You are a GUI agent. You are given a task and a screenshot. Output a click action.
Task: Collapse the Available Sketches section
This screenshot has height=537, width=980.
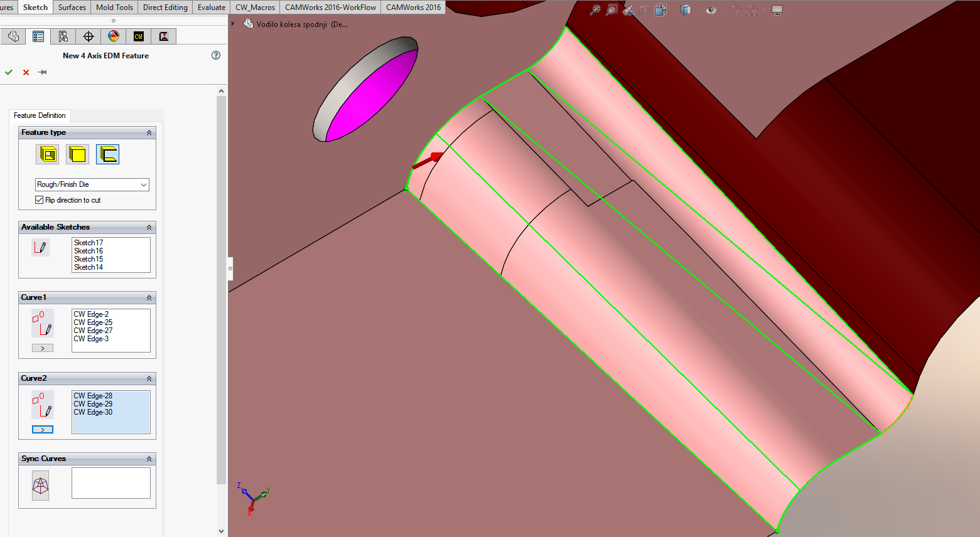(x=149, y=227)
